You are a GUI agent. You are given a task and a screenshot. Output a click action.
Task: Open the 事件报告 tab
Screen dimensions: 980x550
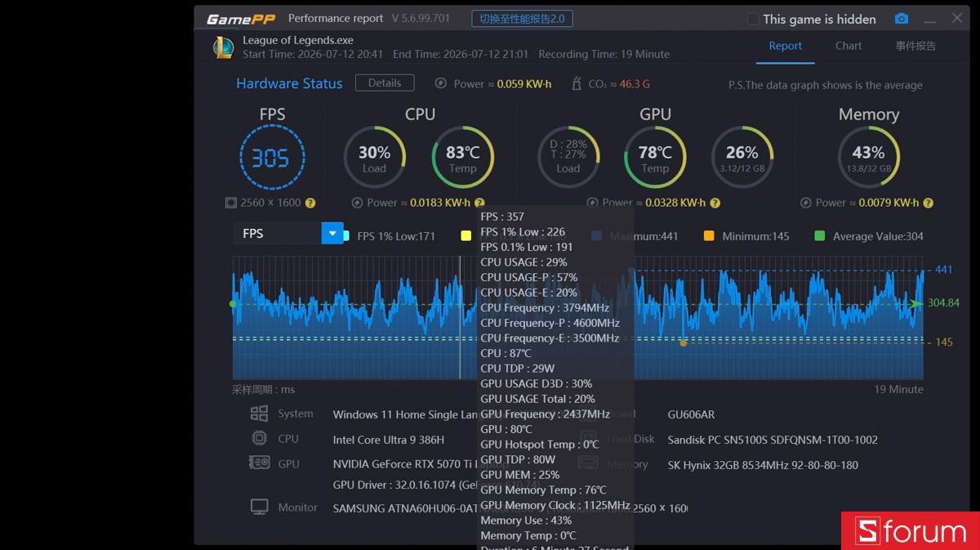915,47
